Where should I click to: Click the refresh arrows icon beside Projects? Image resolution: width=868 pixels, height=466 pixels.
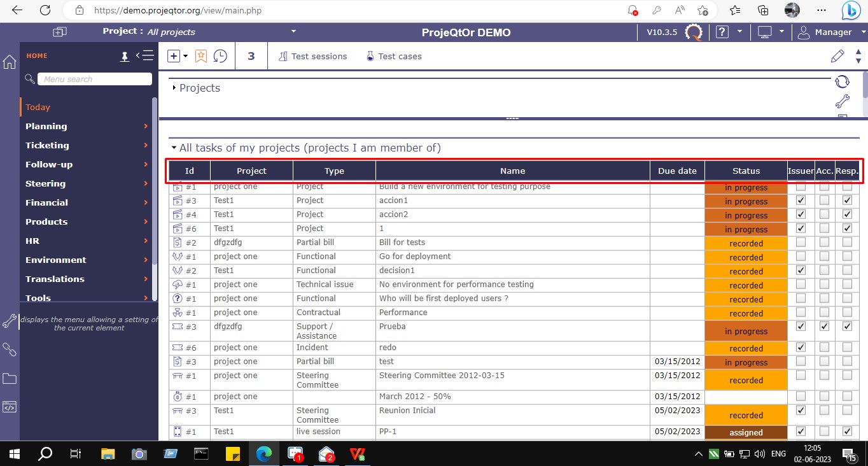(x=842, y=81)
